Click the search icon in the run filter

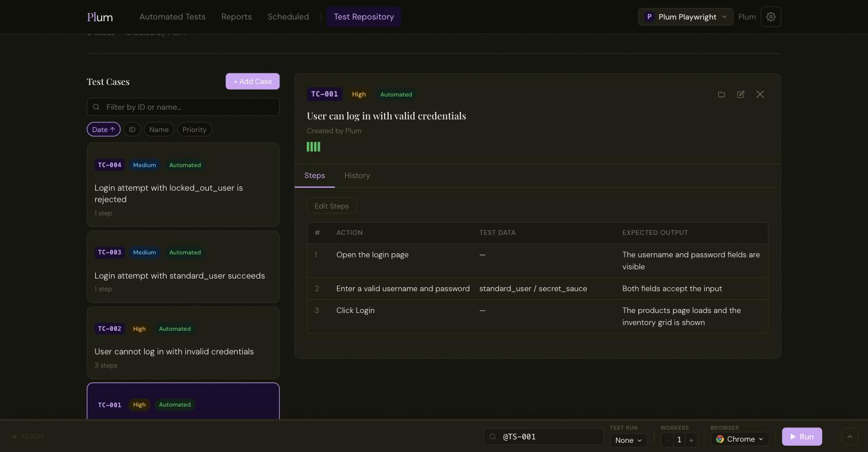tap(493, 436)
